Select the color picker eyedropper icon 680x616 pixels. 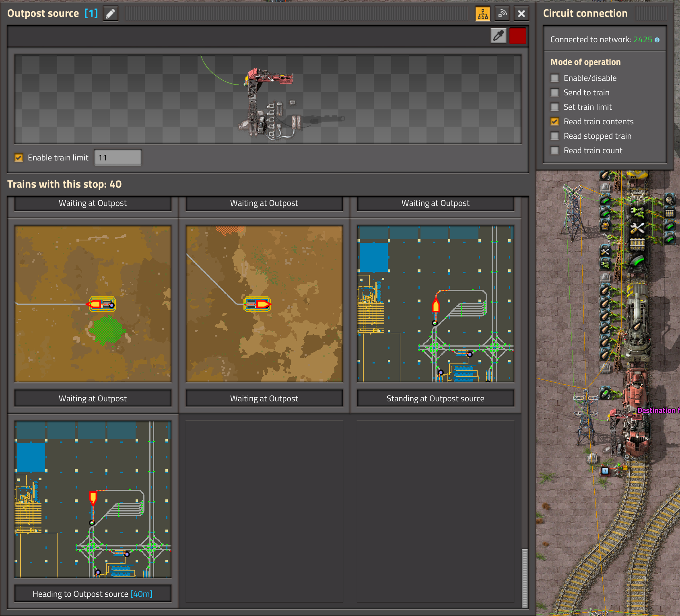499,36
